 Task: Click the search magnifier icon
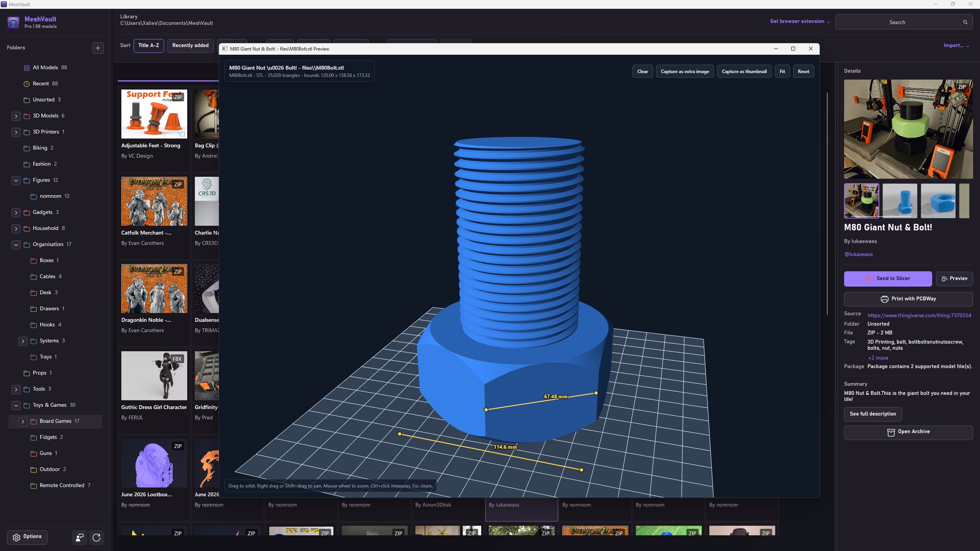pyautogui.click(x=965, y=22)
